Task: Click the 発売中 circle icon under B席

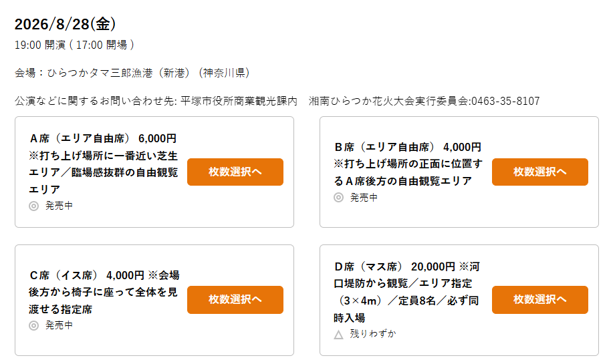Action: coord(339,198)
